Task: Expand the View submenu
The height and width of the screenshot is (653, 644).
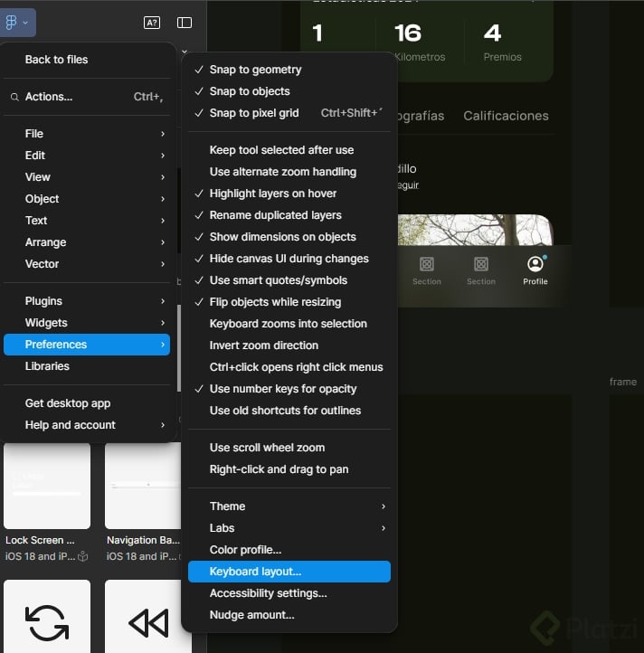Action: coord(87,177)
